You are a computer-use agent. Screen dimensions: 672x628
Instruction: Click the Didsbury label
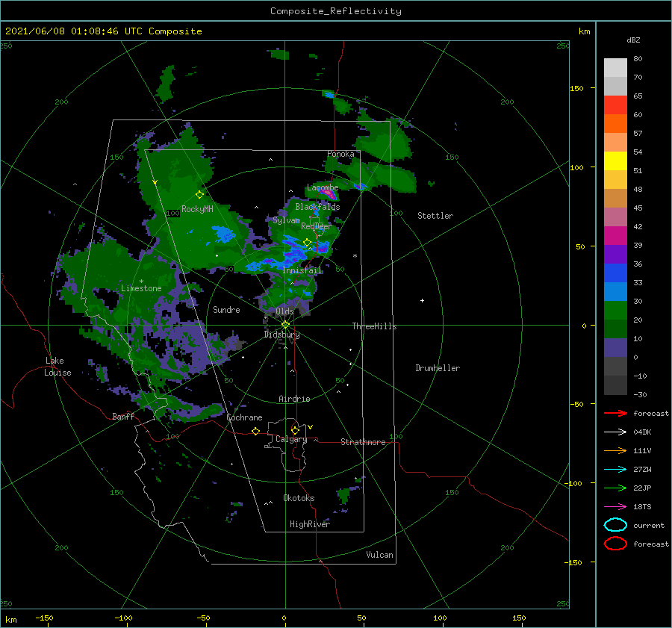point(281,335)
